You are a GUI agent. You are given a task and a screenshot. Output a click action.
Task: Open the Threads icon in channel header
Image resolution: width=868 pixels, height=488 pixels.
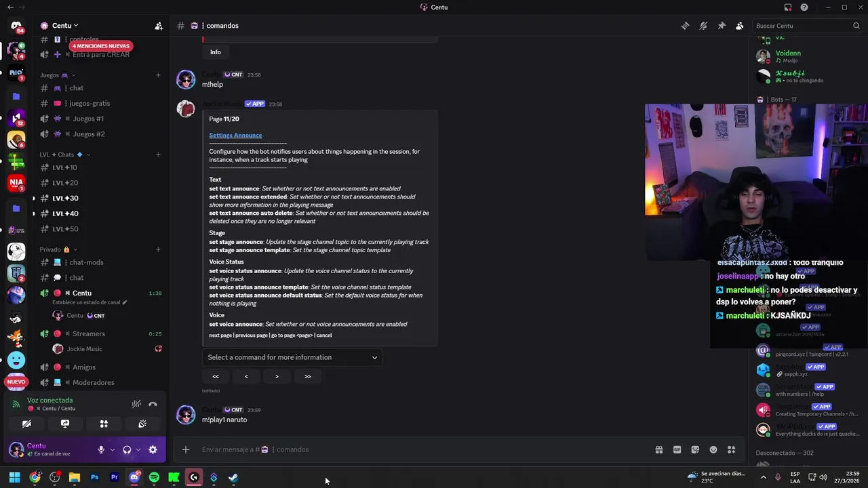pyautogui.click(x=685, y=26)
